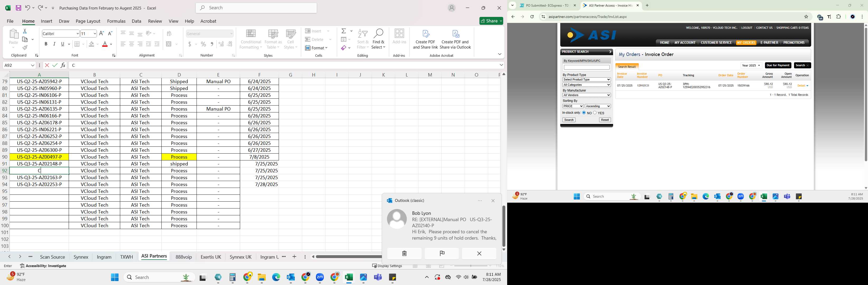The image size is (868, 285).
Task: Open the Select Product Type dropdown
Action: click(586, 79)
